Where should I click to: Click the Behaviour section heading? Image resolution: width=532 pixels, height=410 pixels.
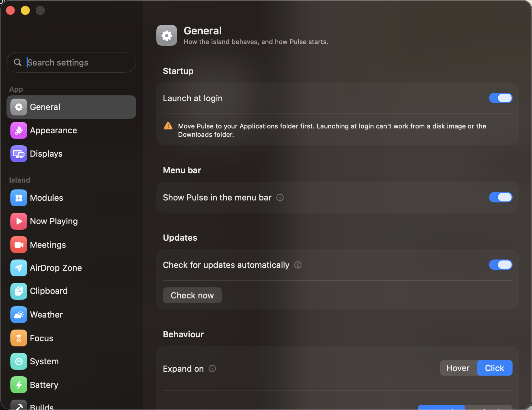[x=183, y=334]
